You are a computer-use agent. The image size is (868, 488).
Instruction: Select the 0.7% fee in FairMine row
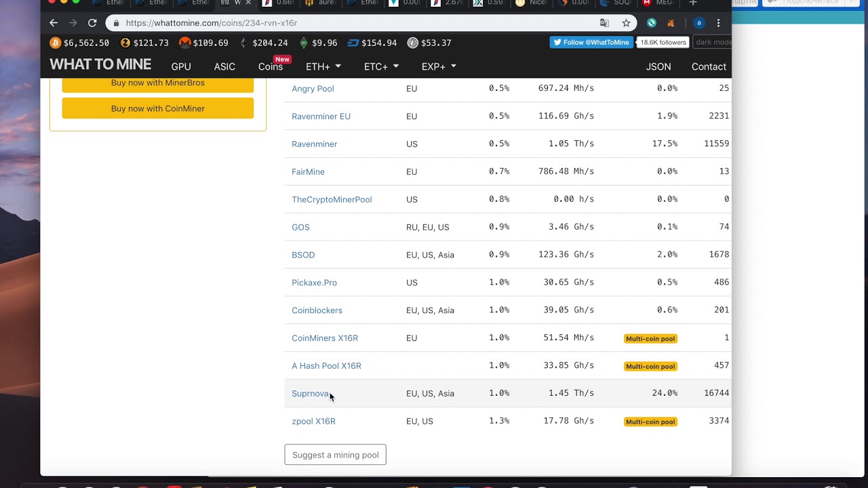499,171
